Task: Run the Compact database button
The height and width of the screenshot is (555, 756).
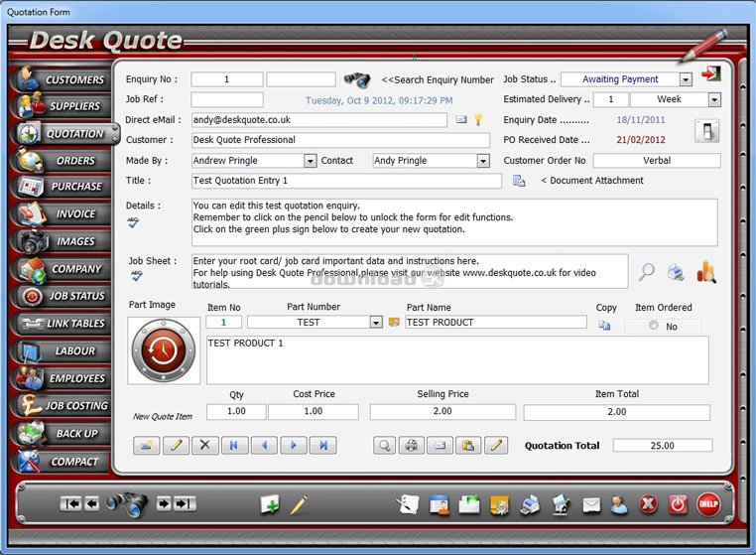Action: tap(61, 462)
